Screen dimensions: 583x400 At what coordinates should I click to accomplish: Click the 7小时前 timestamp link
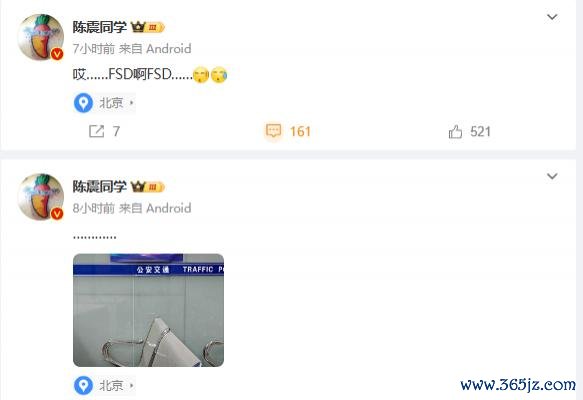pos(94,49)
